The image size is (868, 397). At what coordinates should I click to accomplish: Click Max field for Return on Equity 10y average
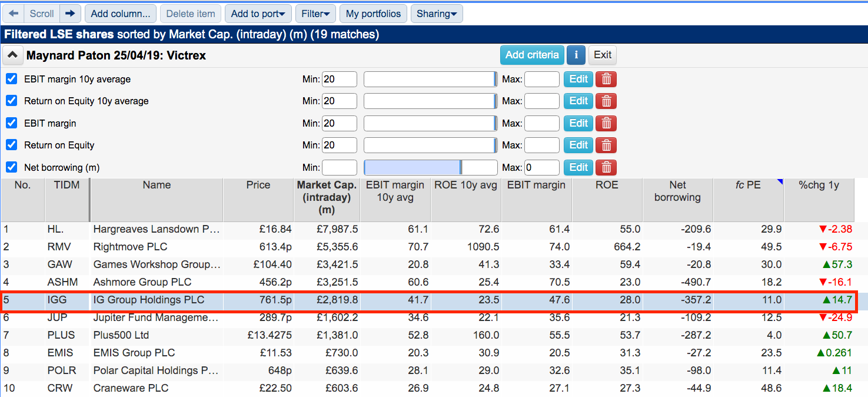(542, 101)
